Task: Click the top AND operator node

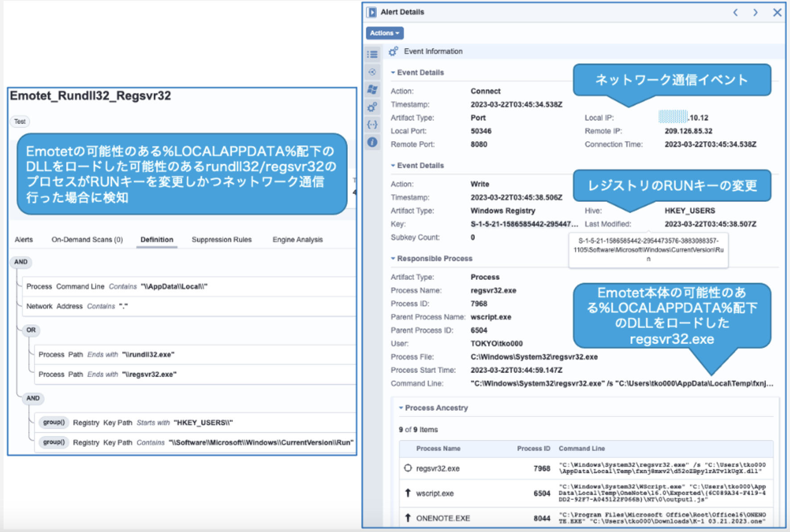Action: tap(21, 262)
